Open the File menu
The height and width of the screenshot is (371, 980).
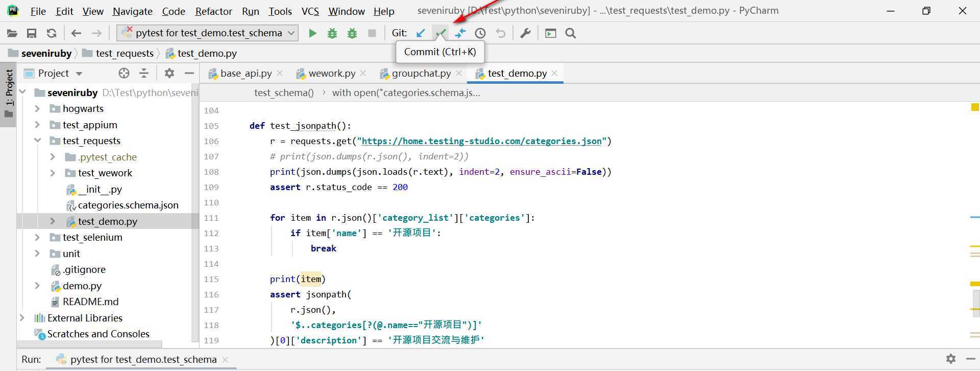[x=38, y=11]
